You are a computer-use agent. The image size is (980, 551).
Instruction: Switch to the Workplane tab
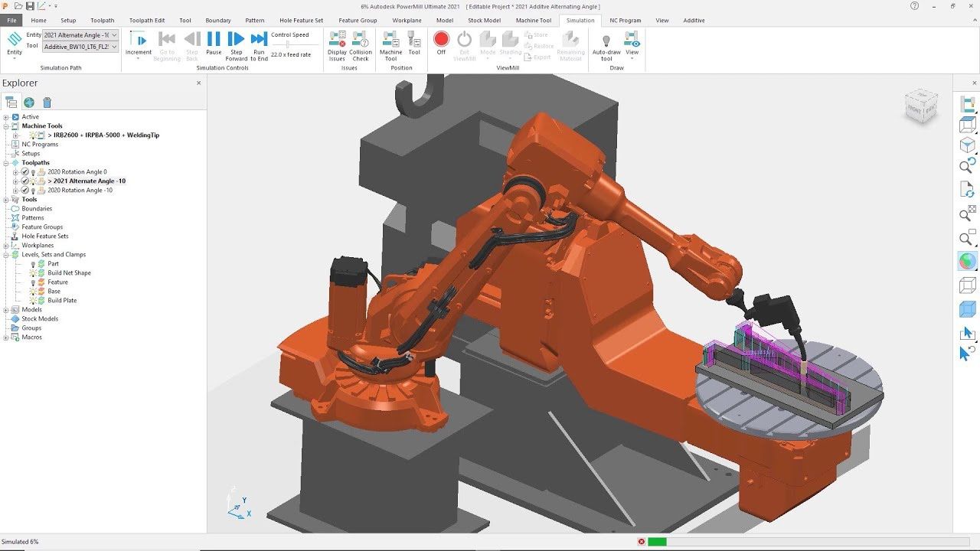coord(407,20)
